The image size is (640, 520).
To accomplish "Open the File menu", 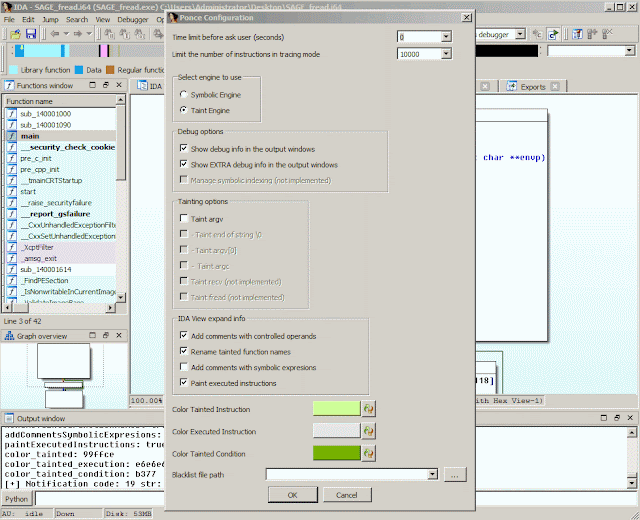I will [9, 19].
